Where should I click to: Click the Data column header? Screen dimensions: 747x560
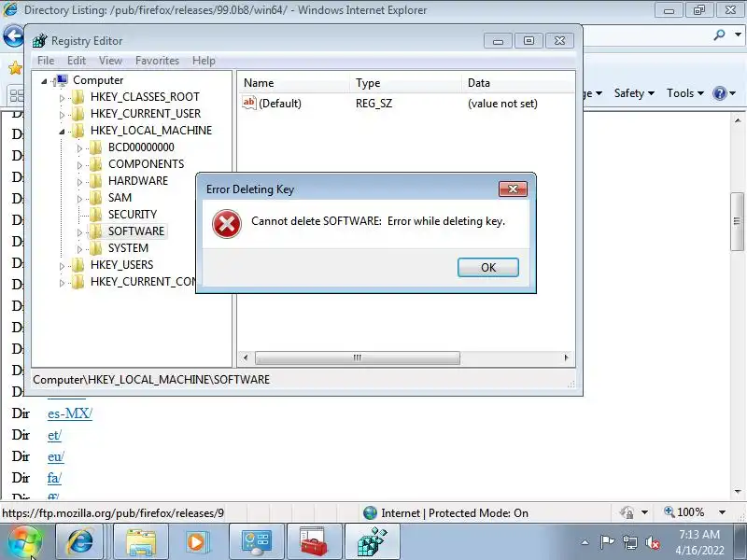coord(518,83)
